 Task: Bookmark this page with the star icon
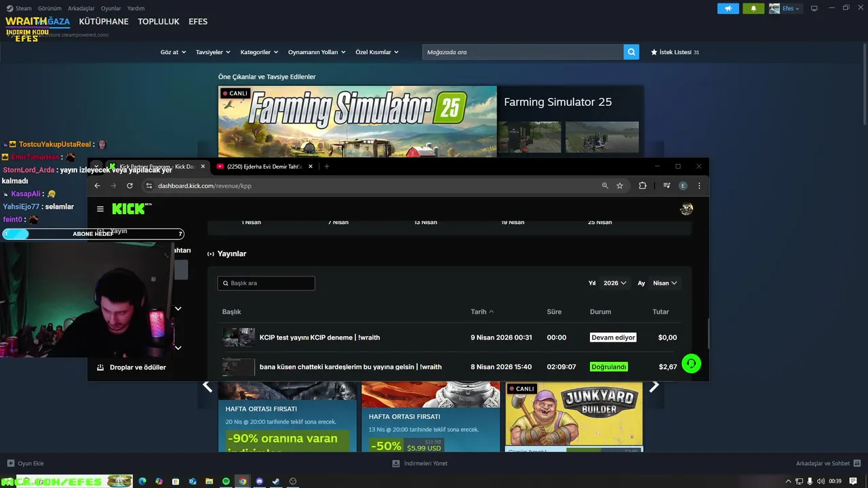coord(620,186)
